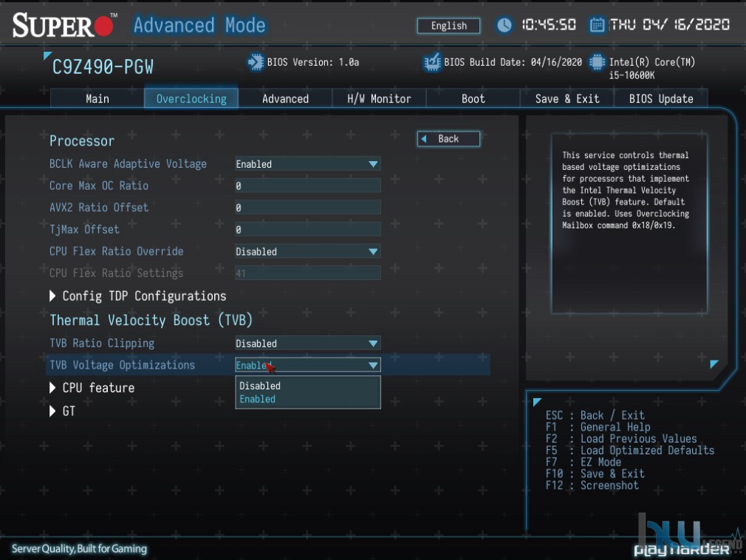Collapse the TVB Voltage Optimizations dropdown

pyautogui.click(x=308, y=366)
